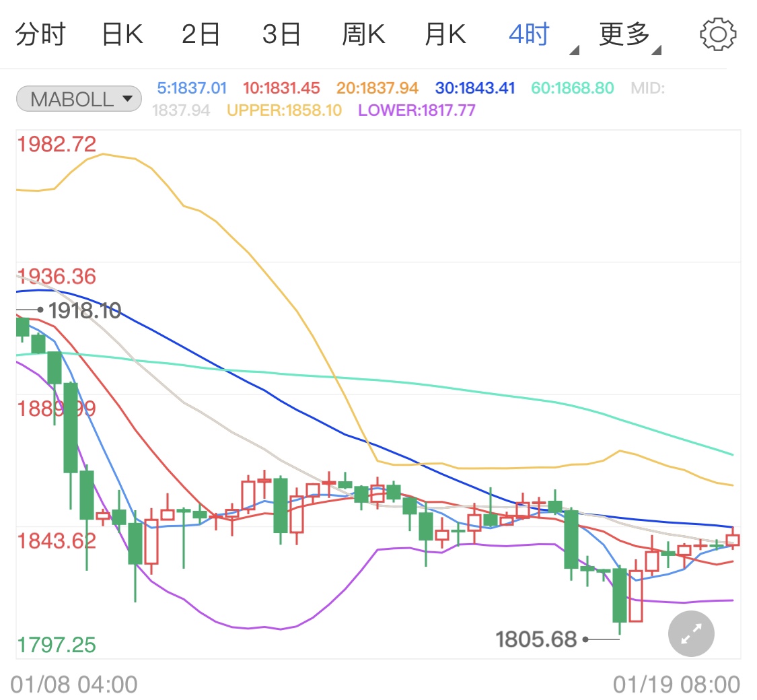
Task: Click the 60:1868.80 MA60 value
Action: tap(573, 88)
